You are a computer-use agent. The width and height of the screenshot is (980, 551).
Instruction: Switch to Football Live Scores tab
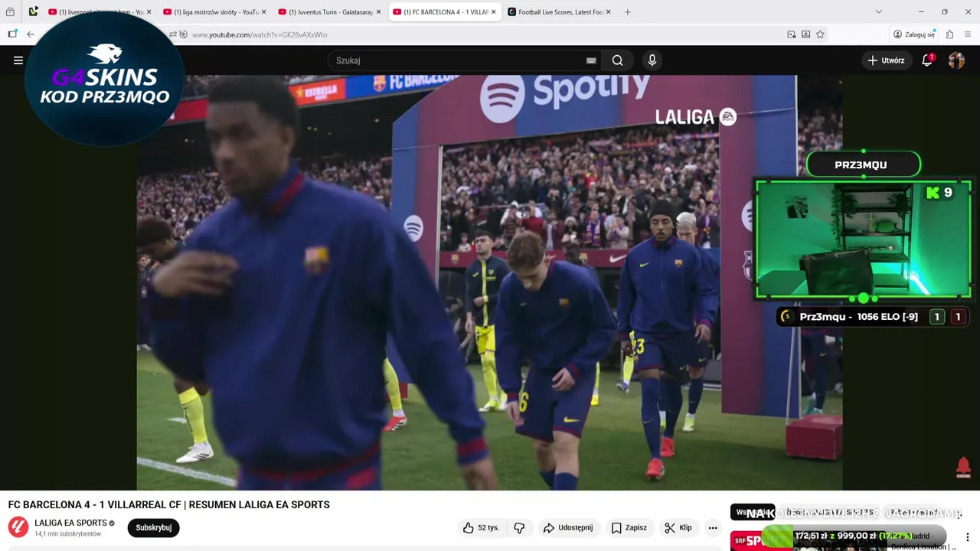coord(559,12)
